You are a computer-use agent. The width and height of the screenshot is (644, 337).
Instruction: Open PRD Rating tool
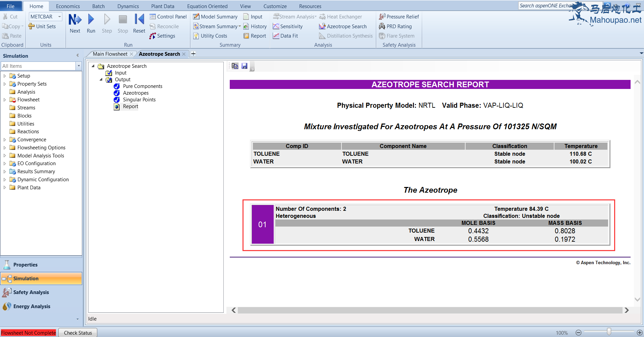[395, 26]
